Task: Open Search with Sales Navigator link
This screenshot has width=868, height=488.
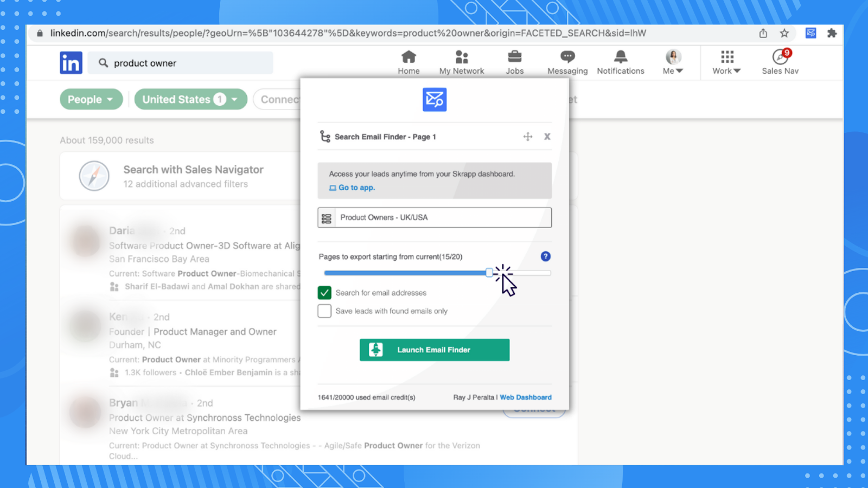Action: 193,170
